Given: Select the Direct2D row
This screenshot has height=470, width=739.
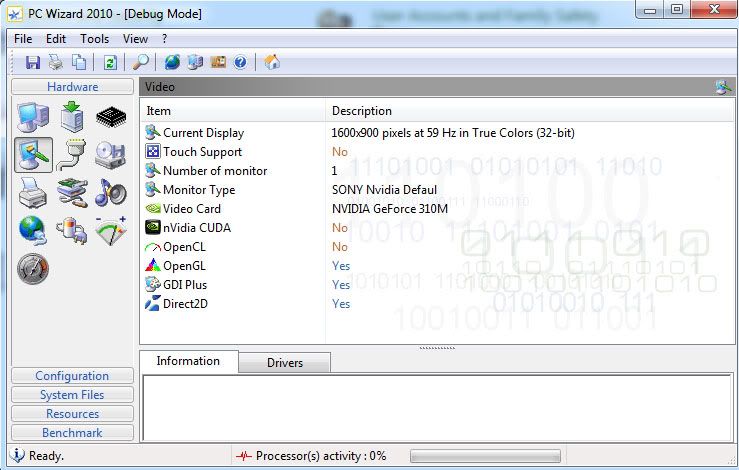Looking at the screenshot, I should (437, 304).
